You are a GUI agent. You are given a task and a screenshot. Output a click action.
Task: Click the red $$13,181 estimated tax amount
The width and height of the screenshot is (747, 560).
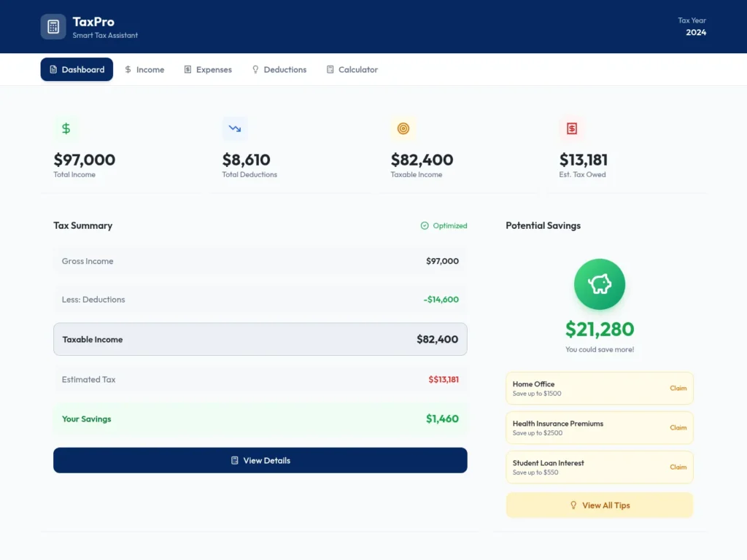[444, 379]
